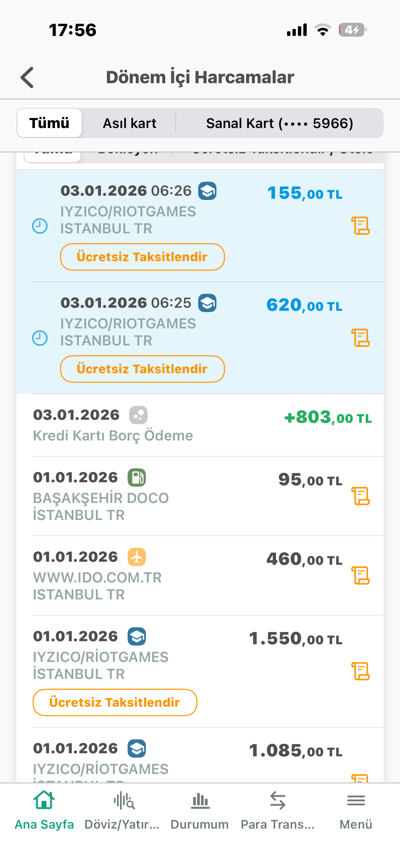Tap pending clock icon on 06:25 transaction
Image resolution: width=400 pixels, height=868 pixels.
tap(40, 338)
